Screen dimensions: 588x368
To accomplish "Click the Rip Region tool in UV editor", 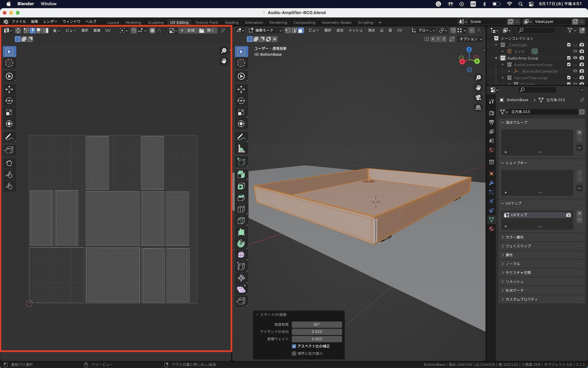I will point(9,150).
